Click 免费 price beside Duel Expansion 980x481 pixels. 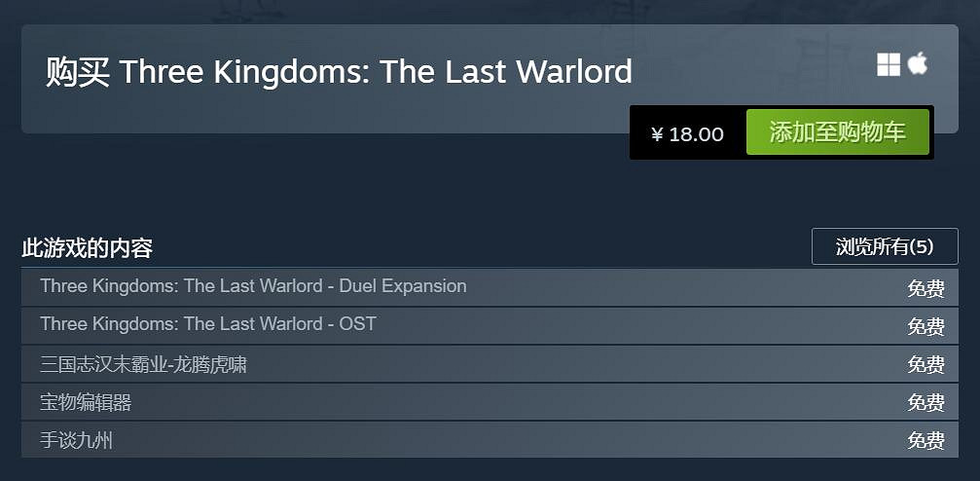(926, 288)
